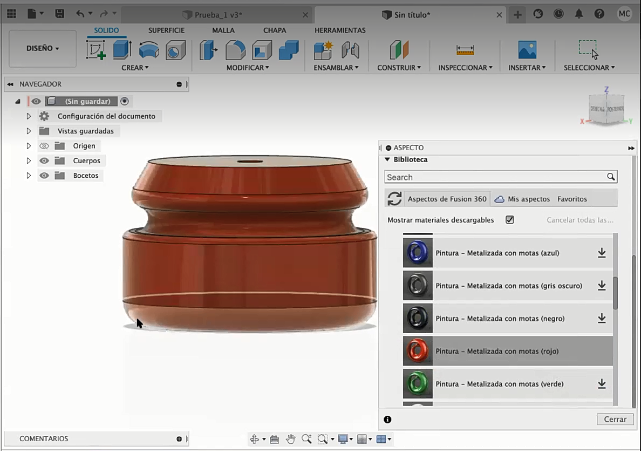Click the Look At tool

(x=274, y=439)
